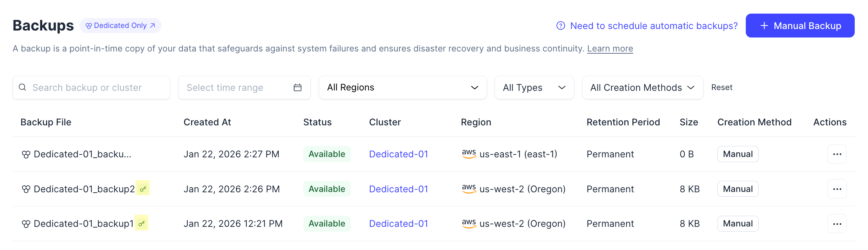Click the key icon beside Dedicated-01_backup2
The height and width of the screenshot is (250, 868).
[143, 189]
